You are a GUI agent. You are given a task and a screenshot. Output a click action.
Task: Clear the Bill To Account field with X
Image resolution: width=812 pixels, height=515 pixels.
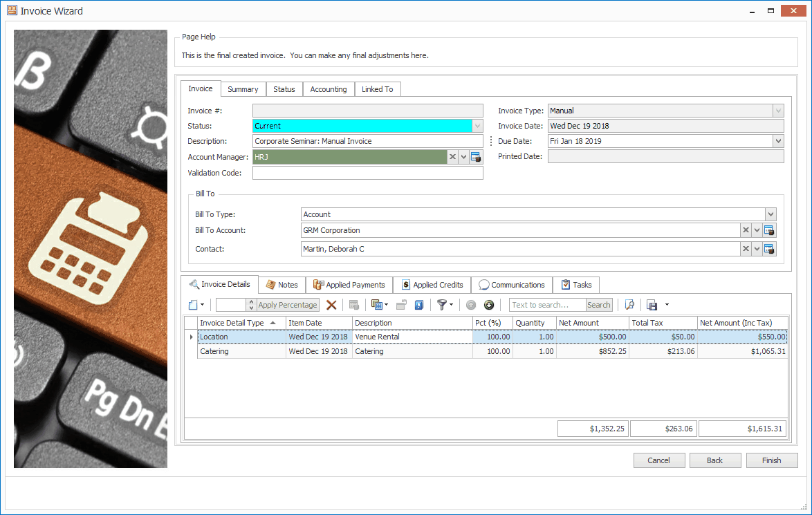click(746, 230)
